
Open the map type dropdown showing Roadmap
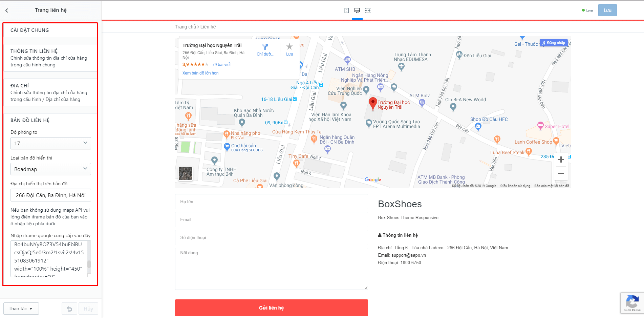click(51, 169)
